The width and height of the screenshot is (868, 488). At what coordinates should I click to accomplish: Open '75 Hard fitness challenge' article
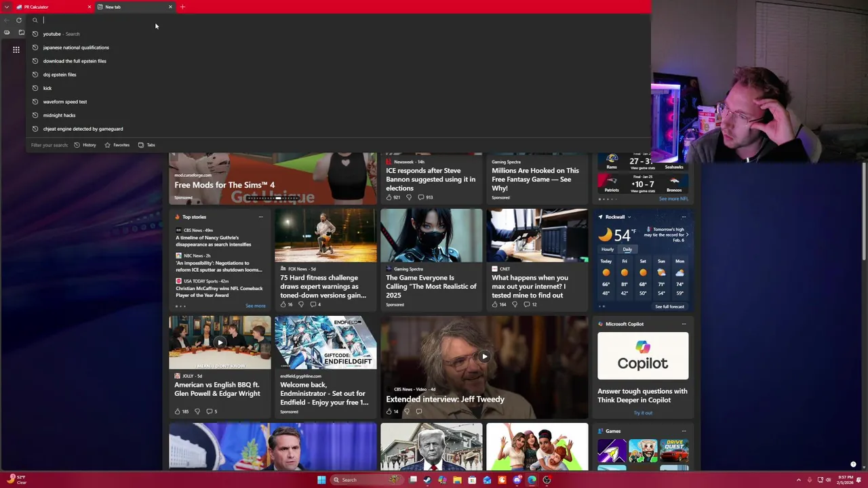(325, 286)
